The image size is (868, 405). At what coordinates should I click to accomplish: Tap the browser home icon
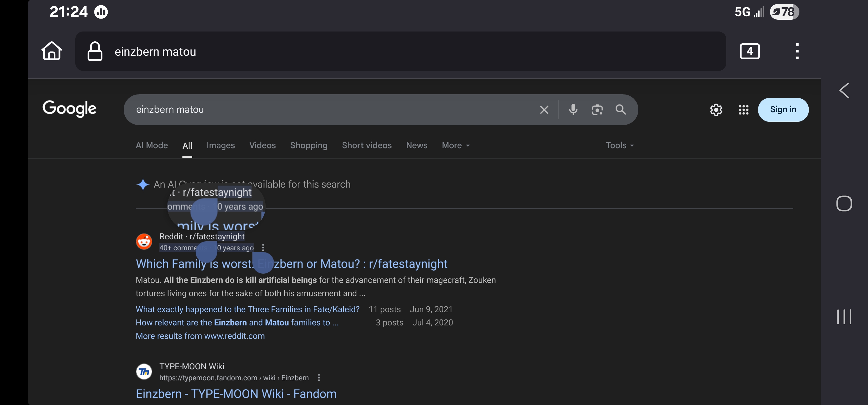51,51
